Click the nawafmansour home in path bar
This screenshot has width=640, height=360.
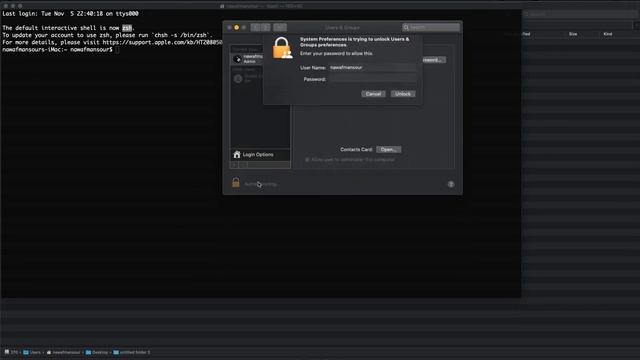tap(63, 352)
